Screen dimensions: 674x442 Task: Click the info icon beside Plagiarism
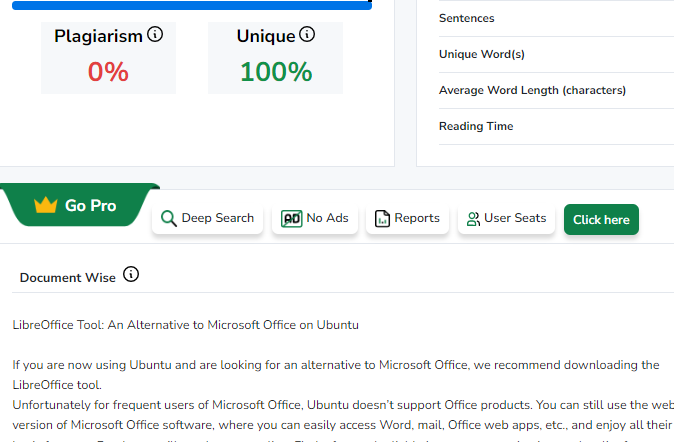(x=155, y=34)
